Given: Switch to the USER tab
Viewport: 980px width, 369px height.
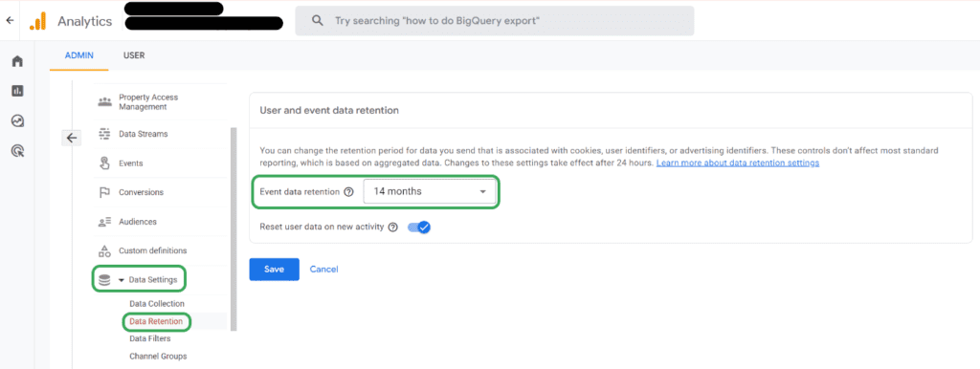Looking at the screenshot, I should coord(134,55).
